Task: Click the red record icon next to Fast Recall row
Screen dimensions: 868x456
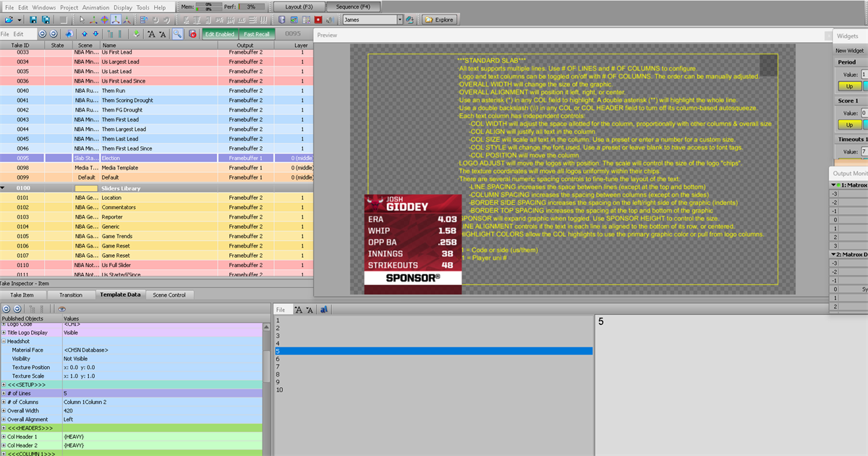Action: 191,33
